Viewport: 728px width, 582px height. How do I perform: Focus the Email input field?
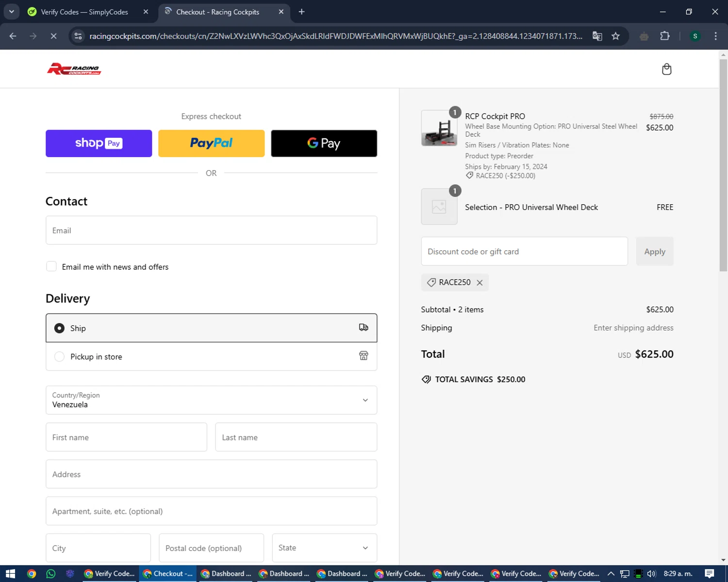click(x=211, y=230)
